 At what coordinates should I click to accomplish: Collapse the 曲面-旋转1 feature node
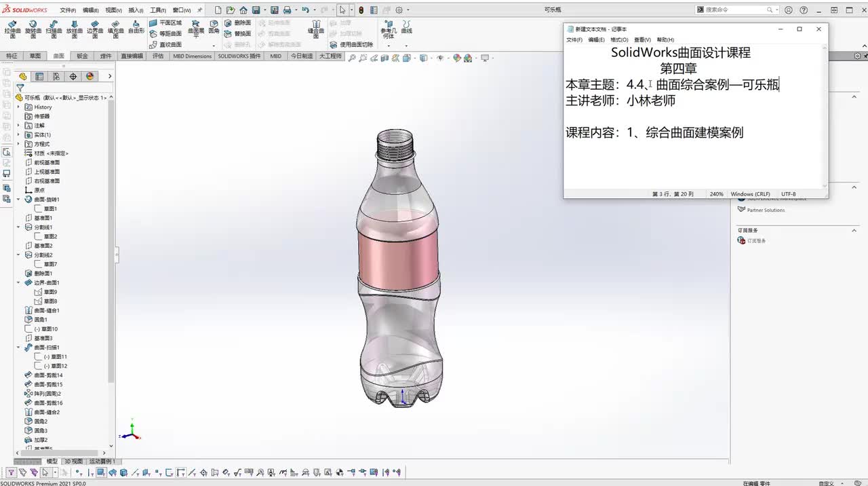19,200
